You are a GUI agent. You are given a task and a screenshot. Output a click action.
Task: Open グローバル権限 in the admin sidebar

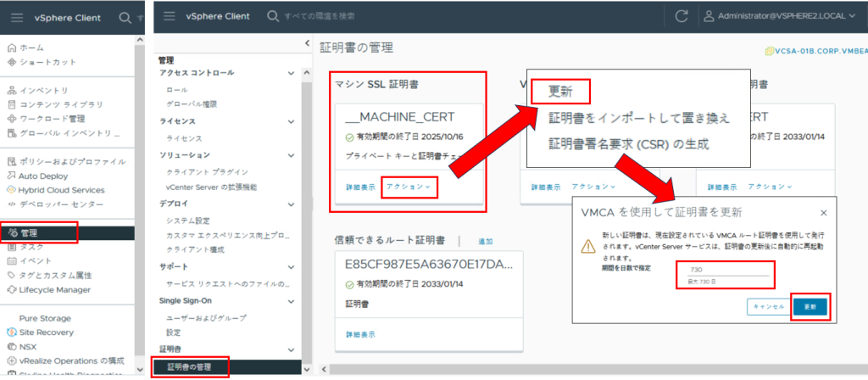(x=191, y=103)
